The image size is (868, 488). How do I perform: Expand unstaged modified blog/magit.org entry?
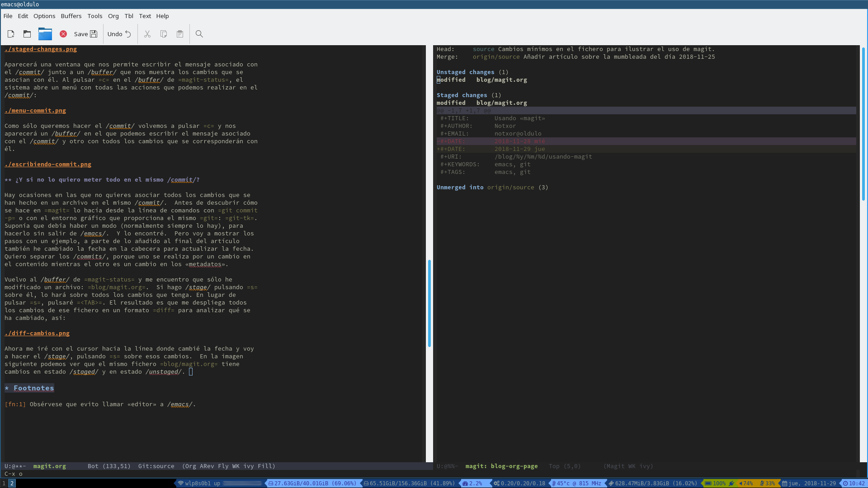pyautogui.click(x=482, y=80)
